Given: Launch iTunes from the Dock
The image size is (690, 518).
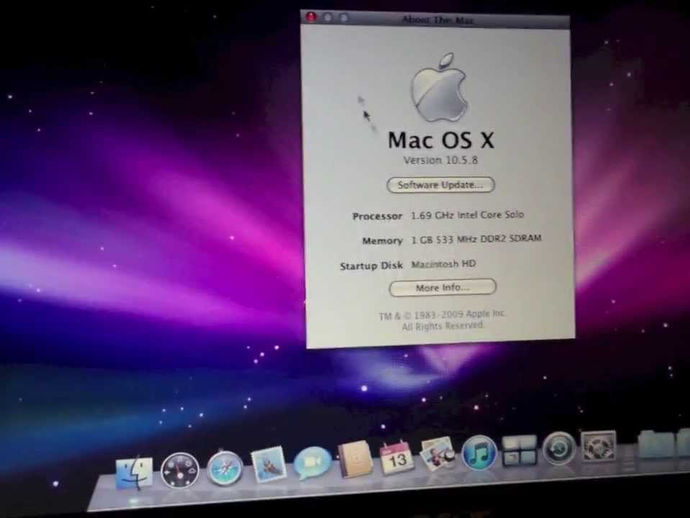Looking at the screenshot, I should (x=479, y=452).
